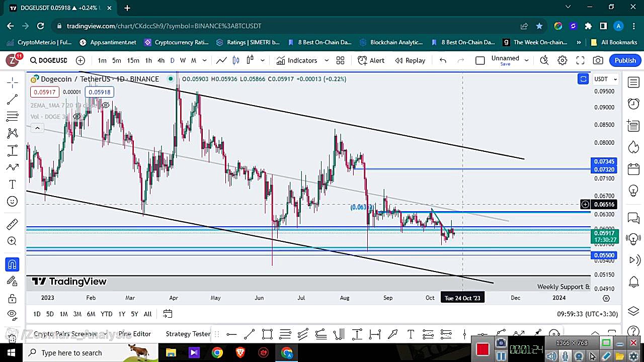Toggle magnet mode for drawings

pos(13,264)
